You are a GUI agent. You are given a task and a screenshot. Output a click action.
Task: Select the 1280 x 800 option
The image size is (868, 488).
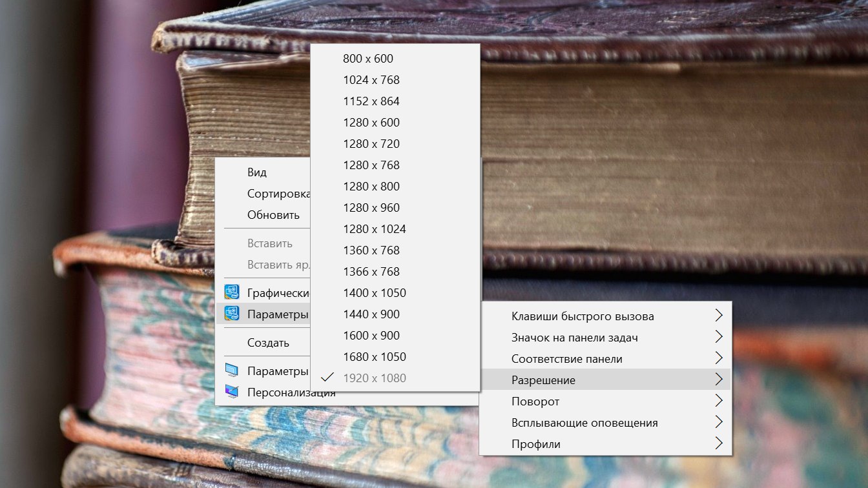(x=395, y=187)
